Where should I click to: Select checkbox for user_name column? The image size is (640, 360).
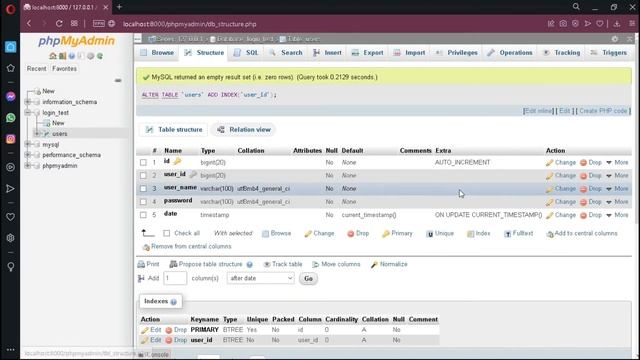point(143,189)
